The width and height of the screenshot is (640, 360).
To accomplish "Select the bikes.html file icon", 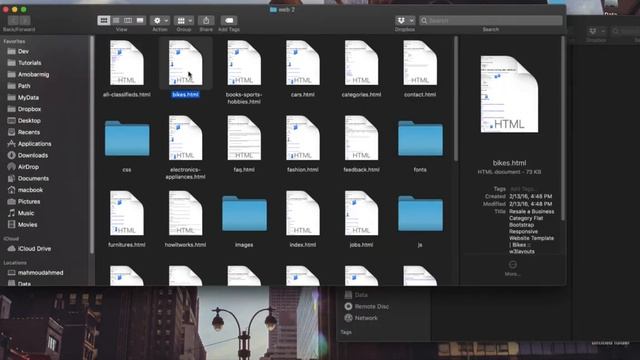I will point(185,63).
